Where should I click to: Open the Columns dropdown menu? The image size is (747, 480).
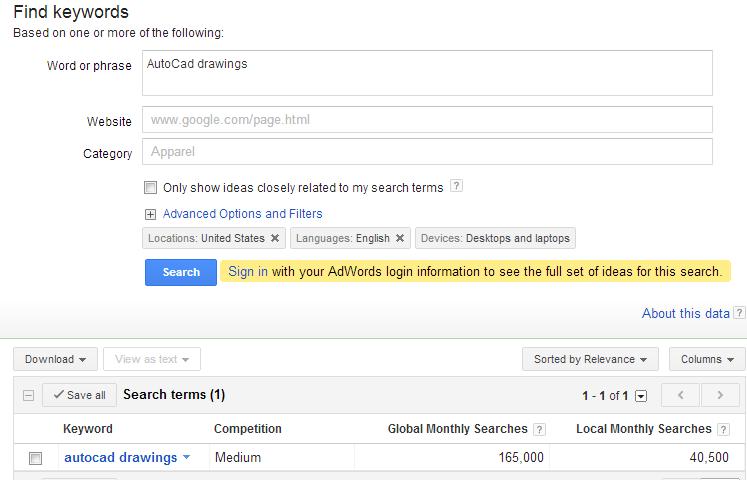[707, 359]
